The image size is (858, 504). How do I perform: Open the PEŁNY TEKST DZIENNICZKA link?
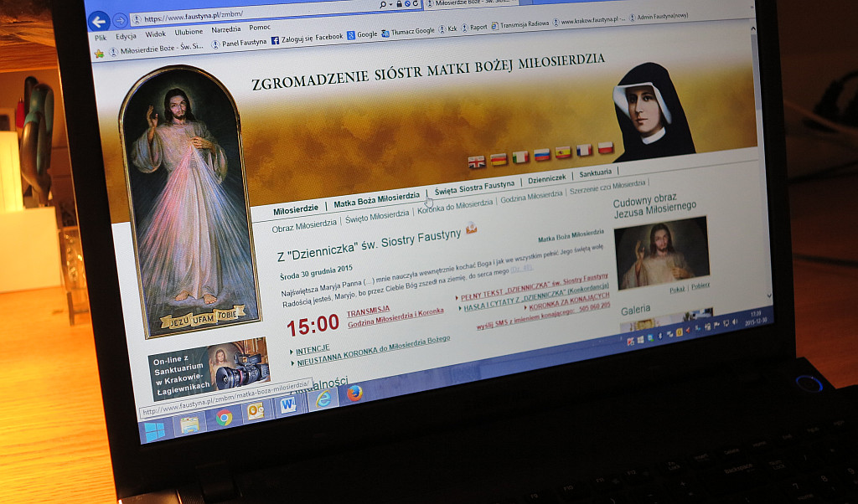pos(534,287)
